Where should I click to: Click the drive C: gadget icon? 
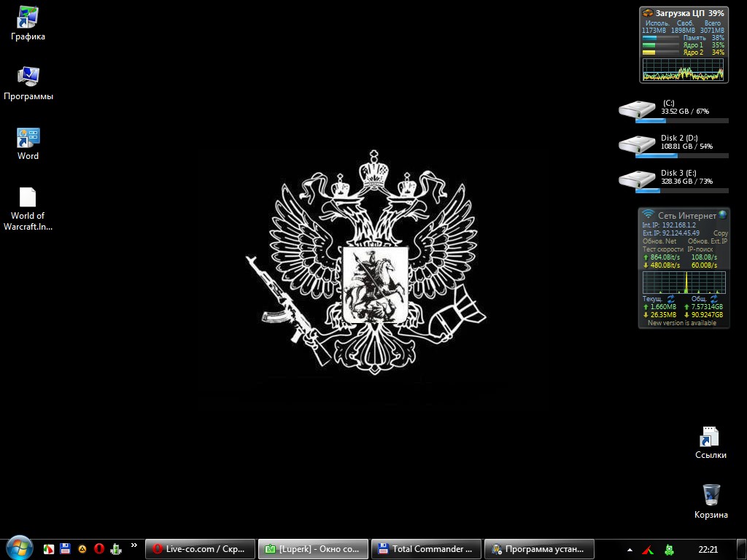click(x=637, y=109)
